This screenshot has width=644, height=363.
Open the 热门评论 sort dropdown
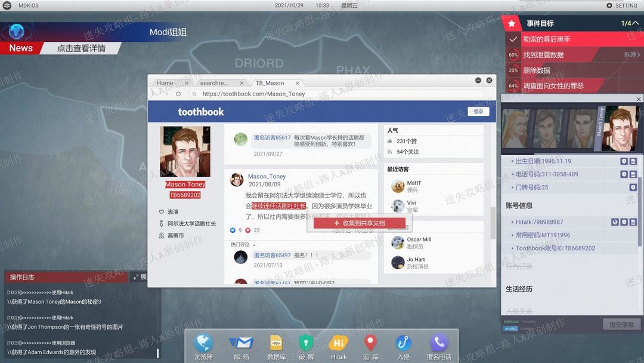coord(243,245)
